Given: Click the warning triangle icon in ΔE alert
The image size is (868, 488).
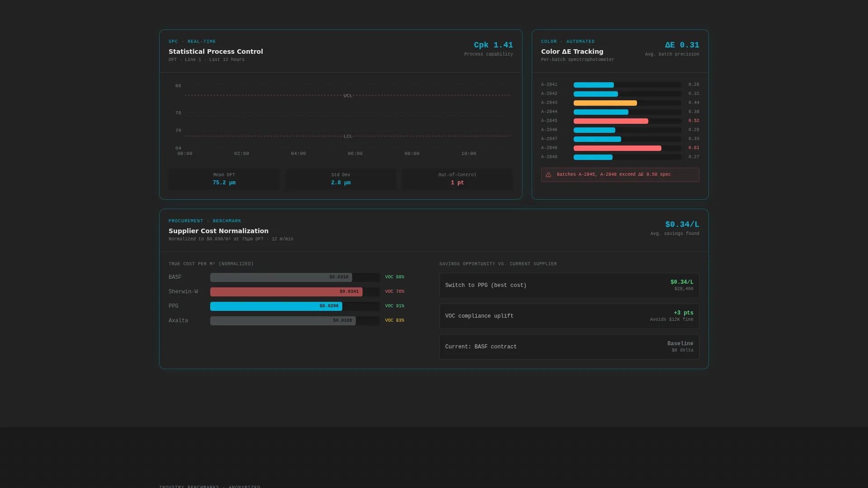Looking at the screenshot, I should pos(548,175).
